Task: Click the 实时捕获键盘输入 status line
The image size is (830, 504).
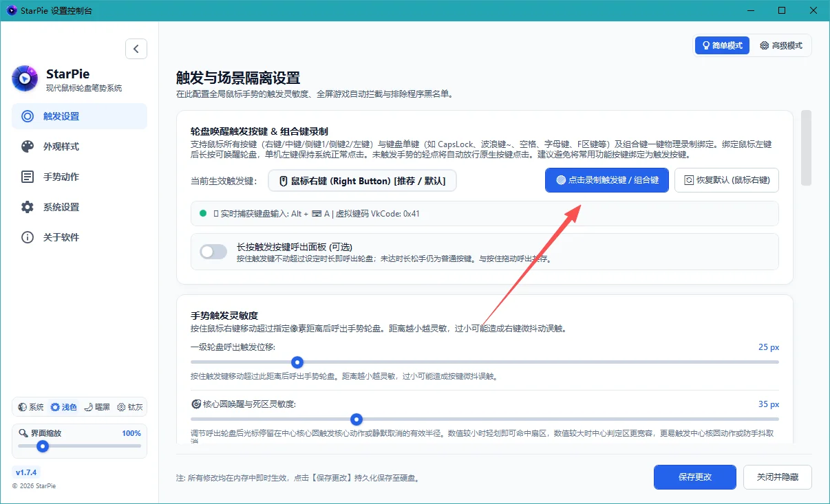Action: (485, 214)
